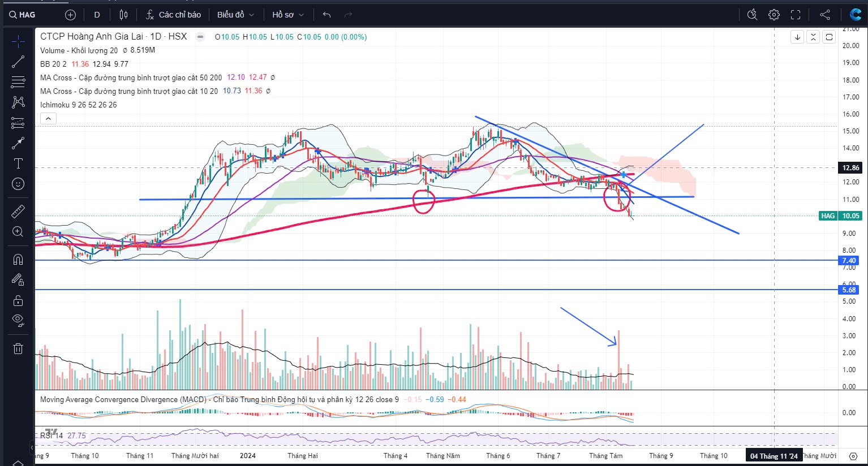Add a symbol to compare with plus icon

(x=70, y=15)
